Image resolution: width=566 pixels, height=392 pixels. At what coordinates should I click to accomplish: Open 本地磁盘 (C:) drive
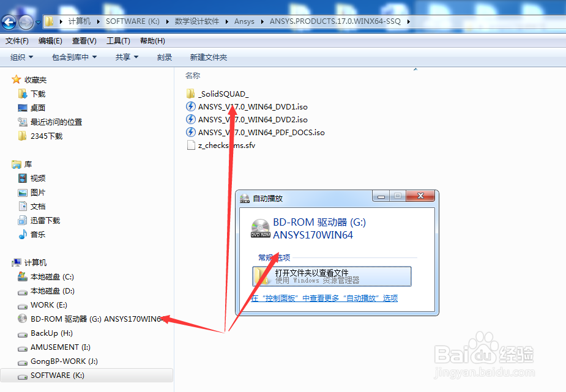click(x=52, y=276)
